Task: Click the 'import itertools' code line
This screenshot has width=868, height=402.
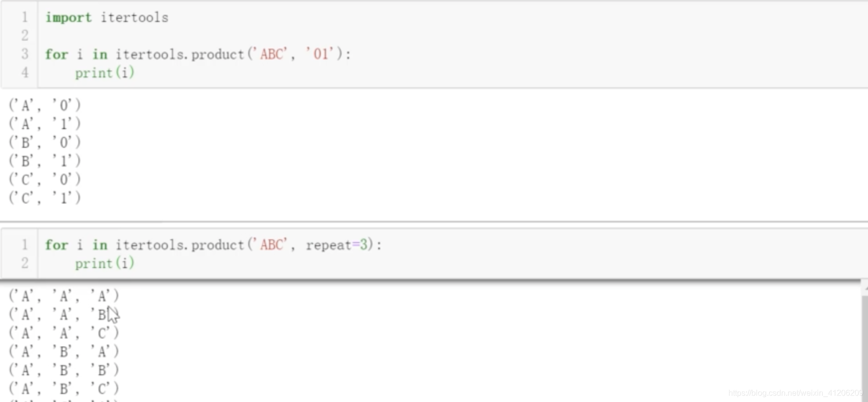Action: click(107, 17)
